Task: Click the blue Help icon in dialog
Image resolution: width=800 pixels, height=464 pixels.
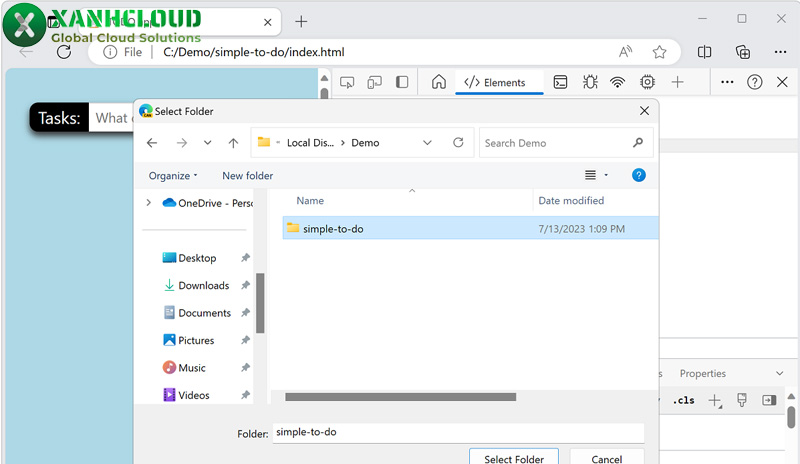Action: (x=639, y=175)
